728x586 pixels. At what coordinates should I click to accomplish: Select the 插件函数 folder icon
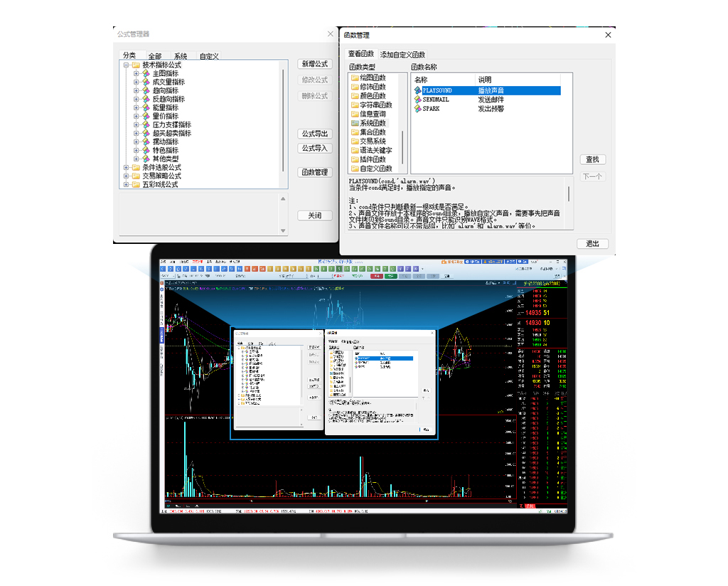click(355, 159)
